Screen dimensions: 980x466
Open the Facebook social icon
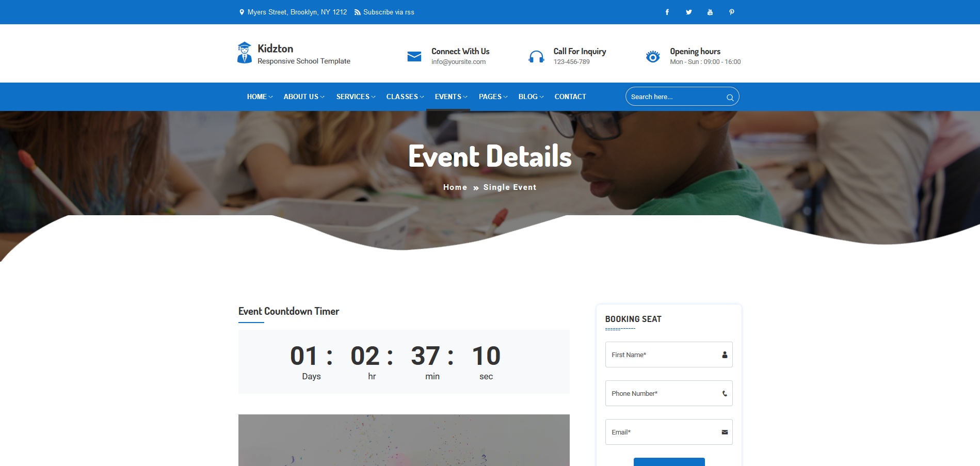pos(667,12)
